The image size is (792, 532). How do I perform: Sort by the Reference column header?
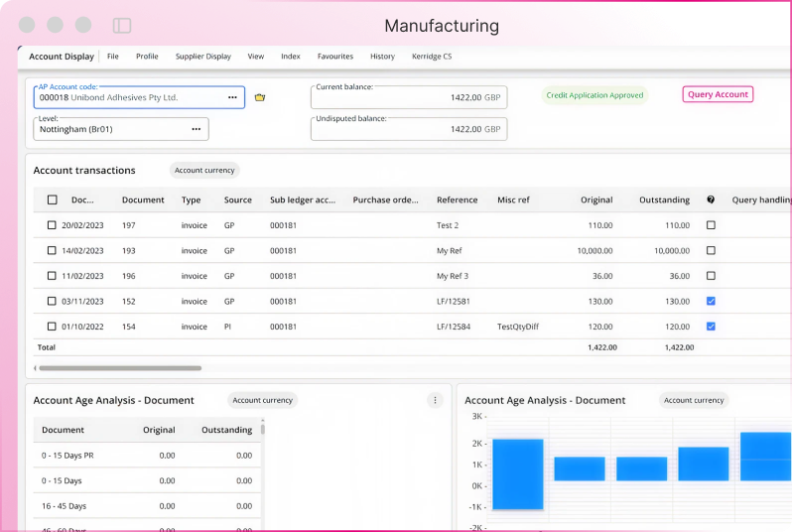(458, 200)
